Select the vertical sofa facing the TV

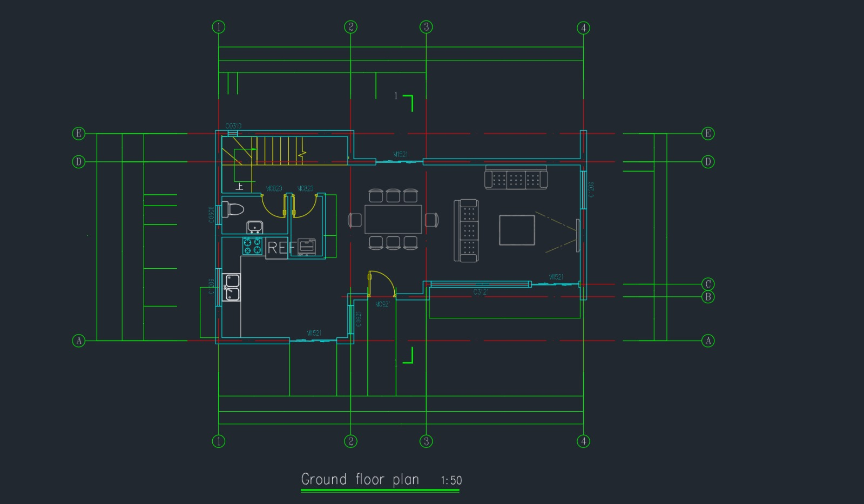click(x=467, y=230)
